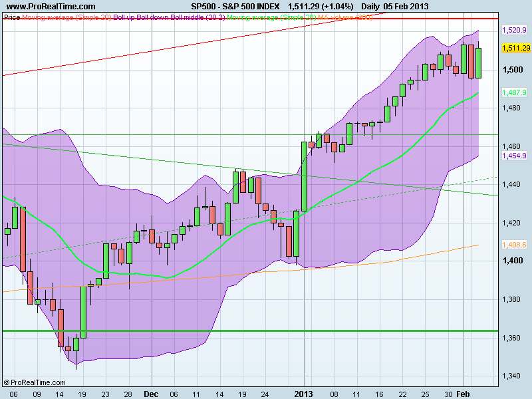532x399 pixels.
Task: Click the Daily 05 Feb 2013 label
Action: tap(394, 6)
